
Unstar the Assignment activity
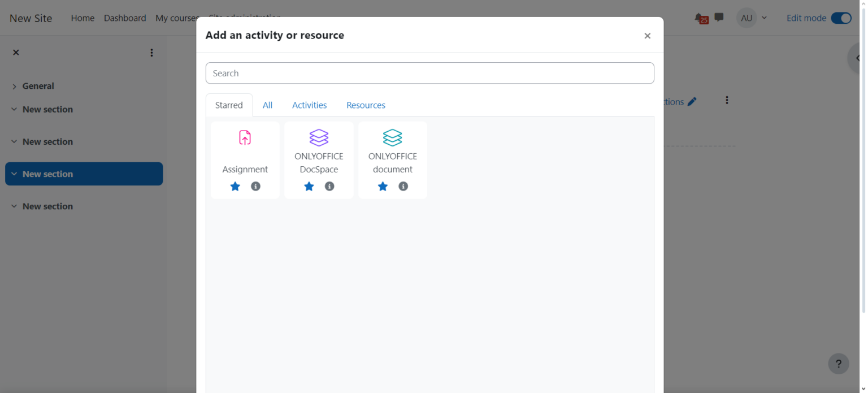tap(235, 186)
